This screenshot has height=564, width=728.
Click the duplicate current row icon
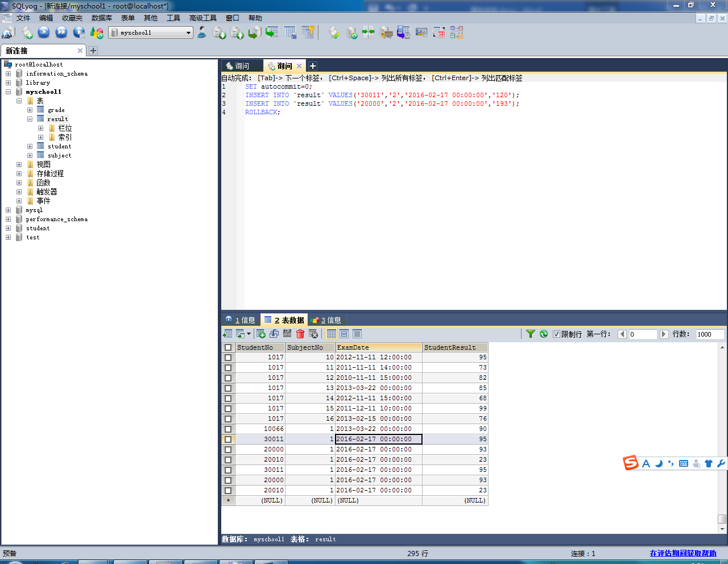[274, 334]
